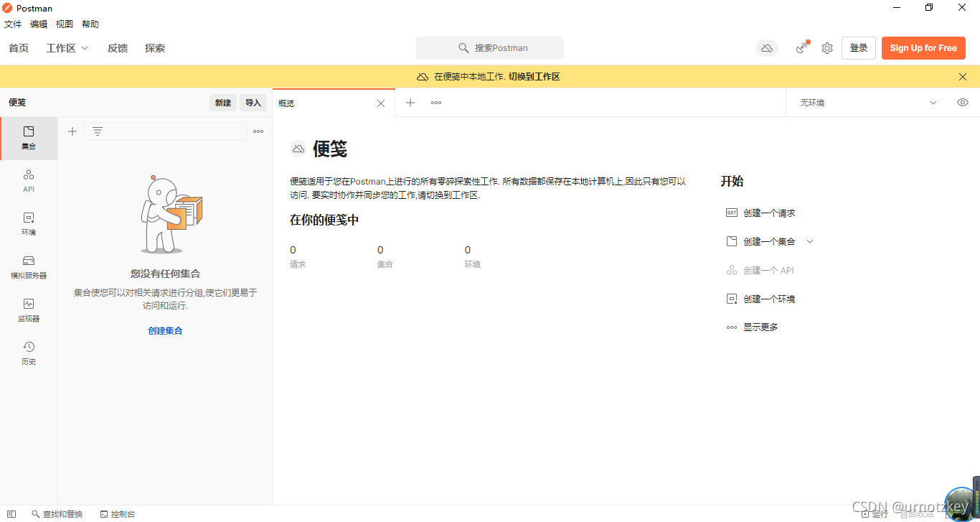The height and width of the screenshot is (522, 980).
Task: Open the satellite capture requests icon
Action: point(802,48)
